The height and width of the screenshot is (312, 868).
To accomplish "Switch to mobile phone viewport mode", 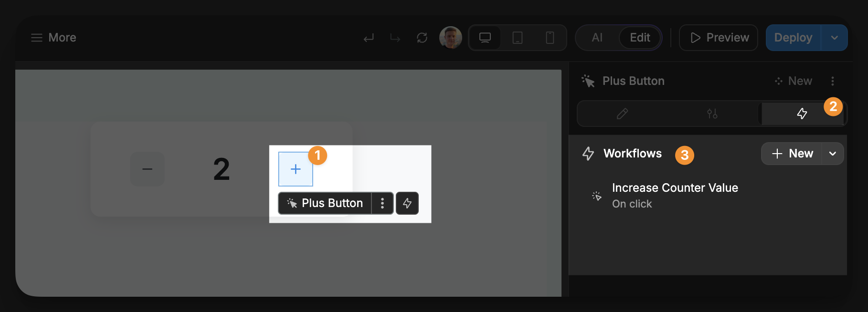I will pyautogui.click(x=550, y=37).
